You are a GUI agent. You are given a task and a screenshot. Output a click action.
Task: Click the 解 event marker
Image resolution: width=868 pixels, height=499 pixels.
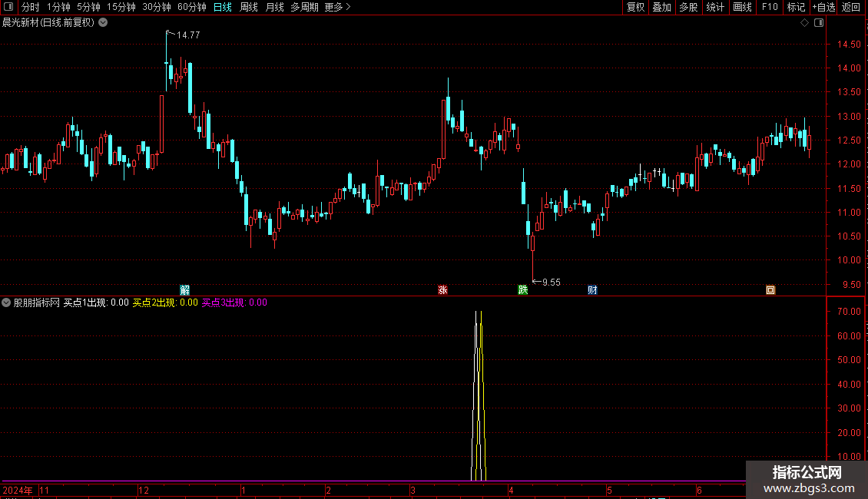click(185, 290)
